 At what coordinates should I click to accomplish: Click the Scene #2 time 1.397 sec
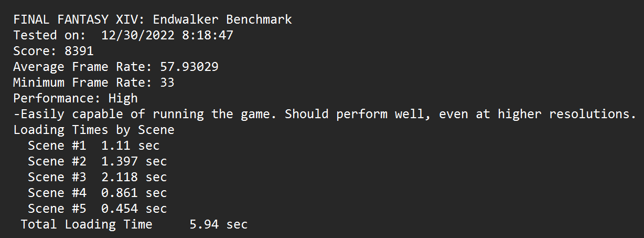(x=134, y=161)
